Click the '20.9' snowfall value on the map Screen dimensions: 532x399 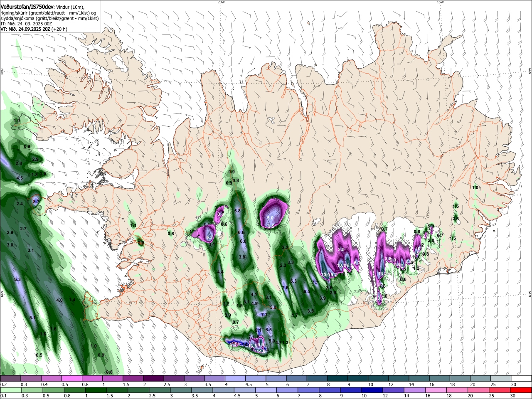pos(325,275)
